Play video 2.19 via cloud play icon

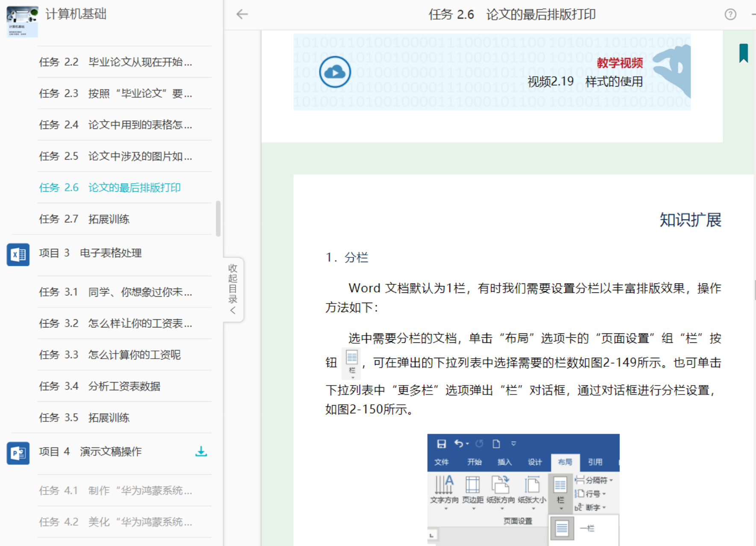point(335,72)
